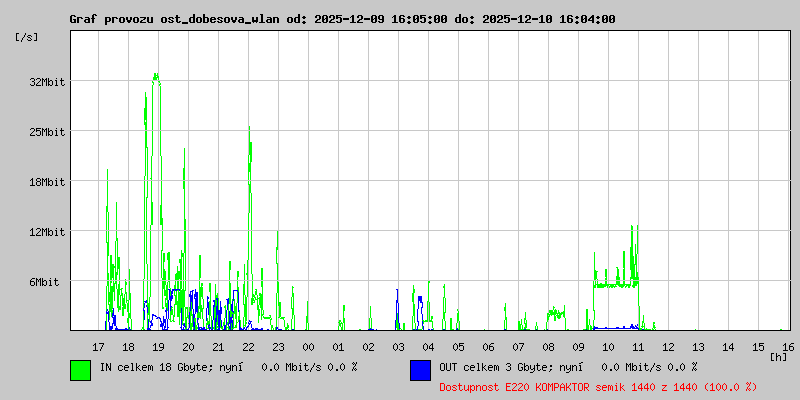
Task: Select hour 17 on the time axis
Action: [x=98, y=346]
